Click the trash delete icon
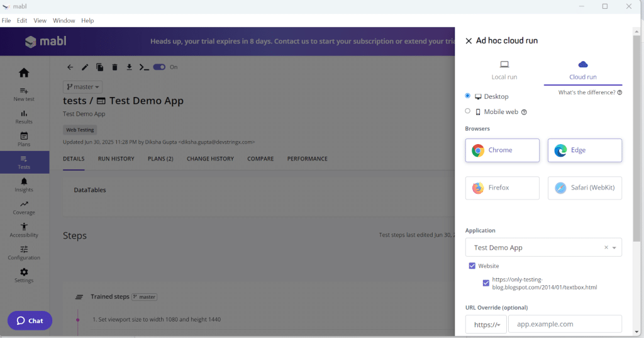Viewport: 644px width, 338px height. pos(114,67)
